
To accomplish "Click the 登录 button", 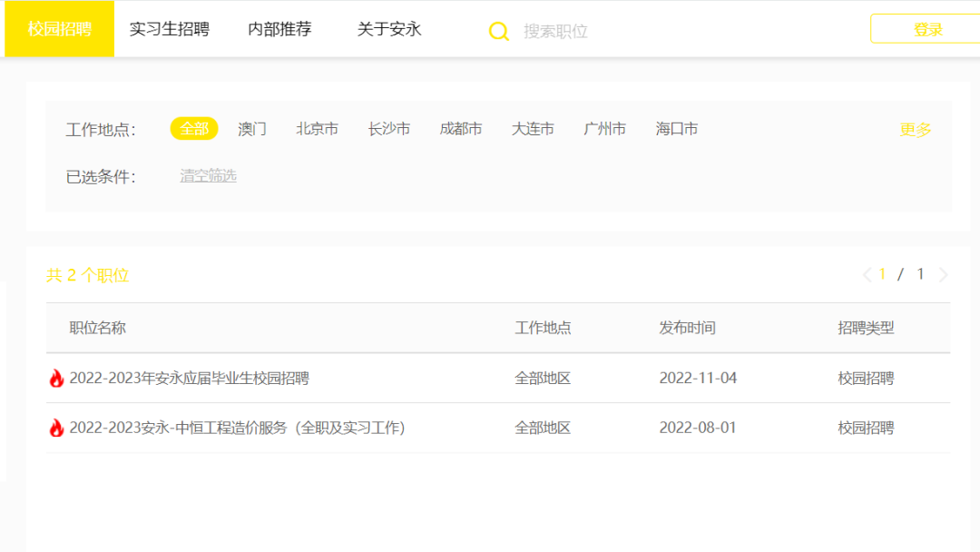I will tap(927, 29).
